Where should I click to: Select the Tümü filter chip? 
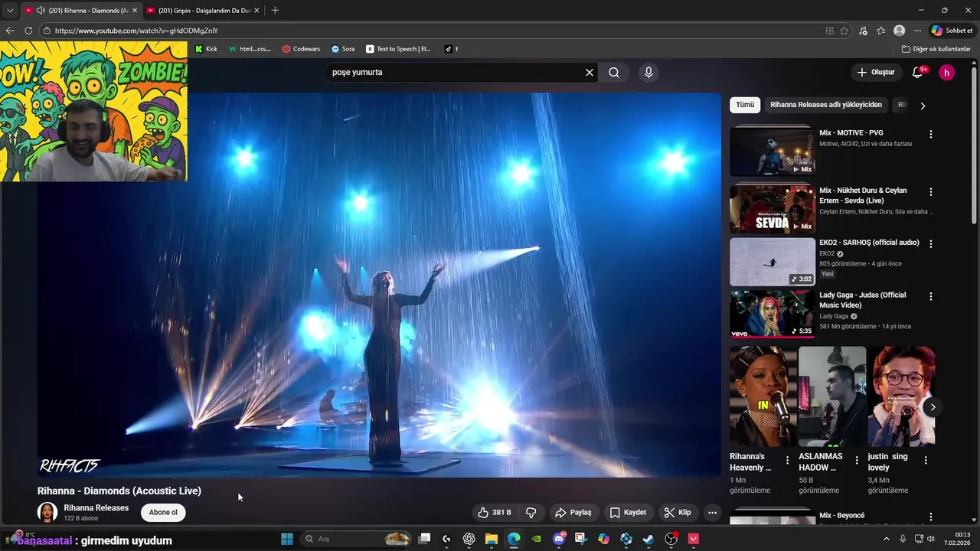745,105
